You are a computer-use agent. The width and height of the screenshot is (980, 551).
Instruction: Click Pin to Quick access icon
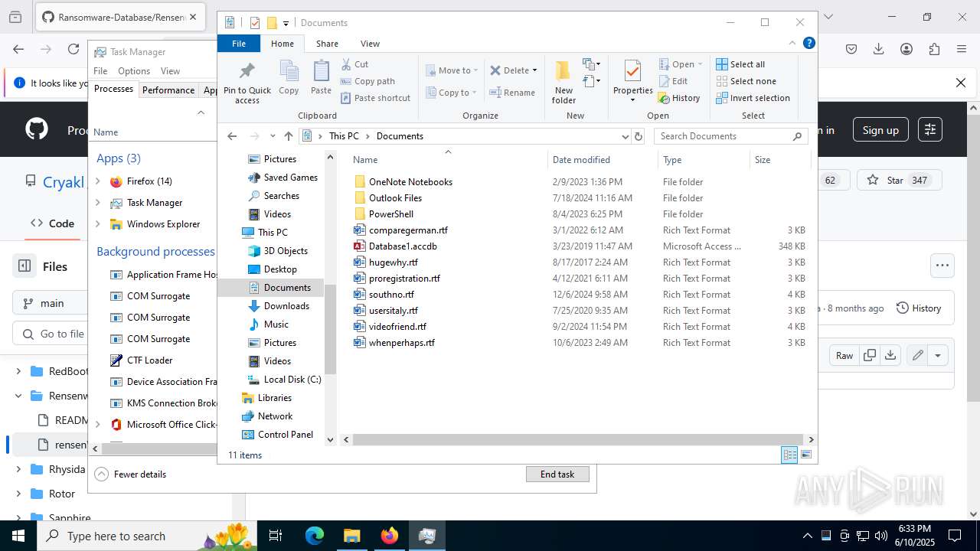247,83
